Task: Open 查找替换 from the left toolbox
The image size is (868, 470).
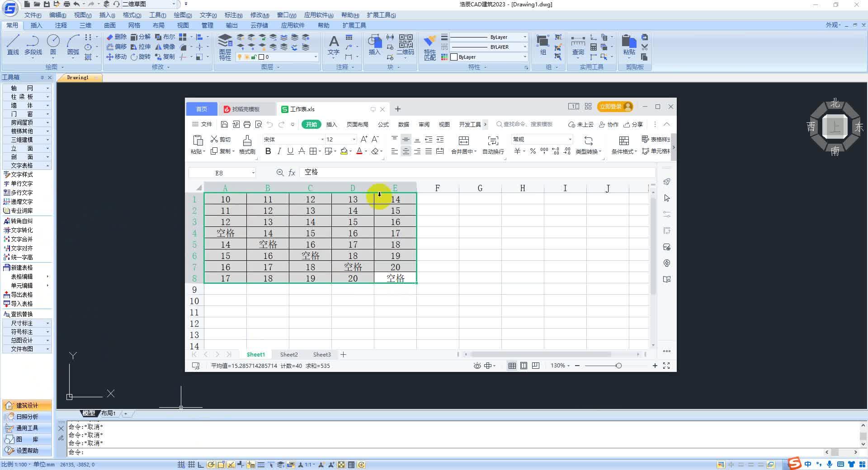Action: [21, 314]
